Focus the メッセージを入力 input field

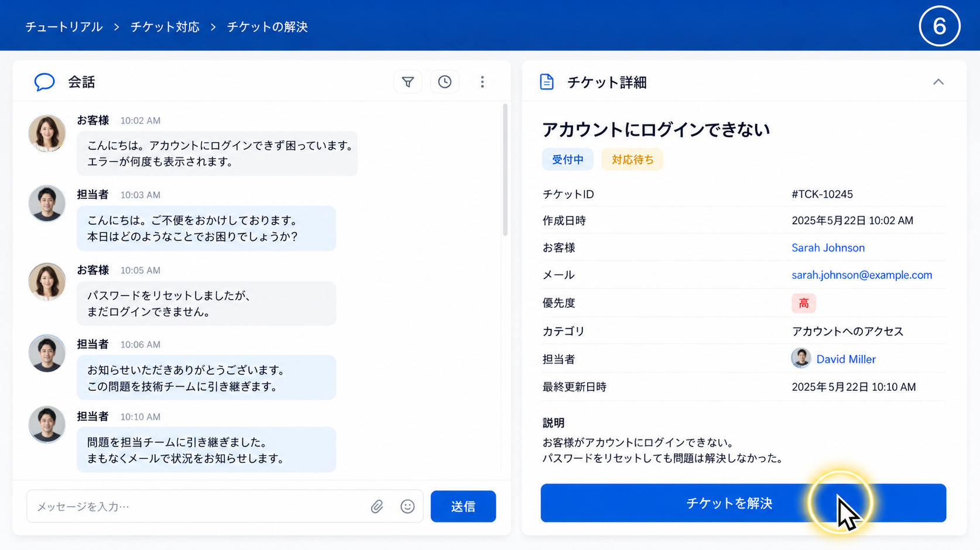[225, 506]
